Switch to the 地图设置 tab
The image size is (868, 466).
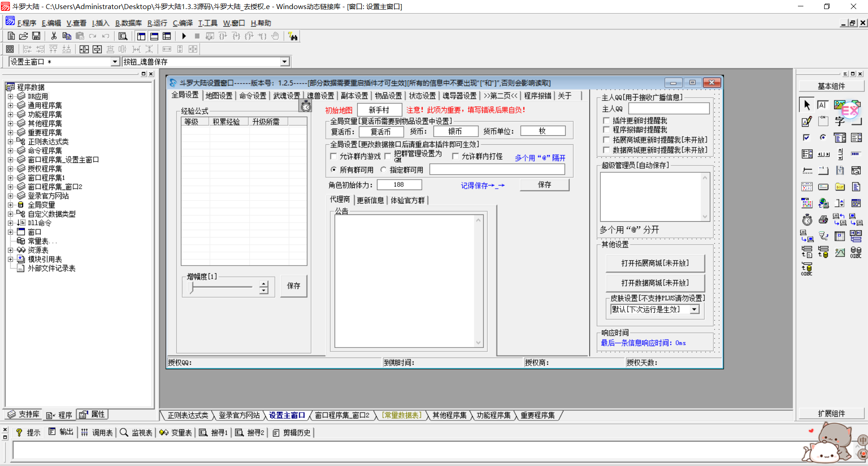pyautogui.click(x=219, y=96)
